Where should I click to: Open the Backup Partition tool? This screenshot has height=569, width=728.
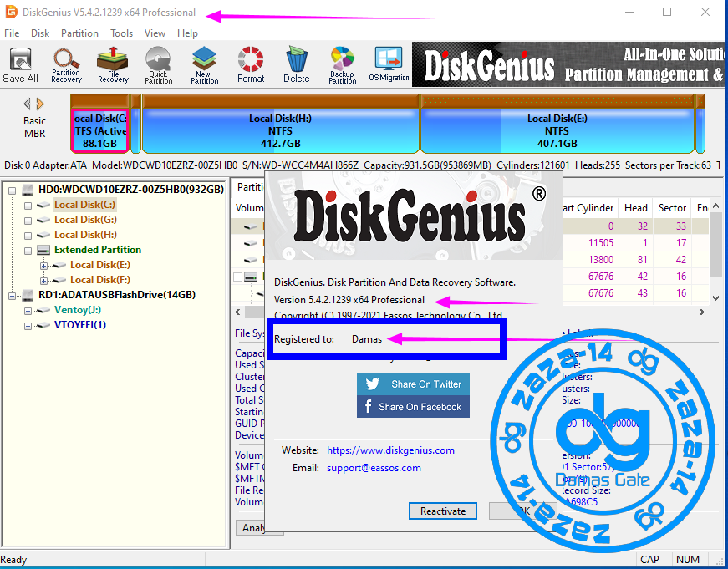click(x=342, y=65)
